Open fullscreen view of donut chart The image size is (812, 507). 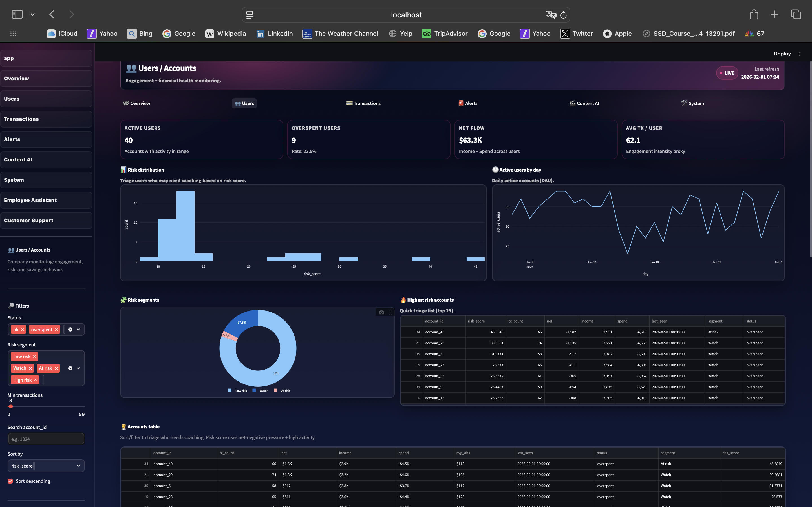pyautogui.click(x=390, y=313)
